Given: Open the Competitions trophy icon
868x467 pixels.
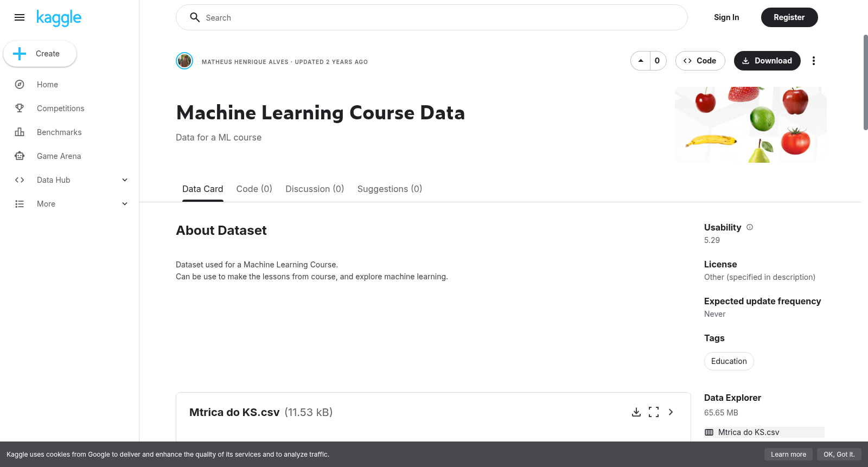Looking at the screenshot, I should 20,108.
